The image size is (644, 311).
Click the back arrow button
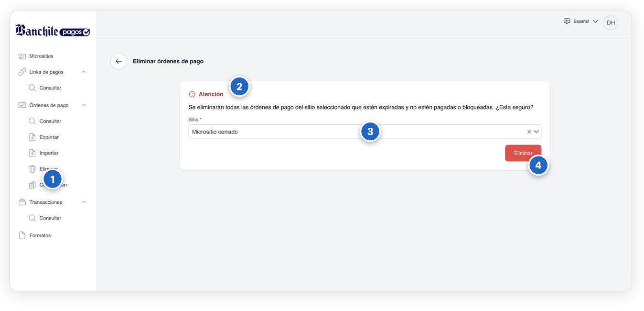tap(118, 61)
